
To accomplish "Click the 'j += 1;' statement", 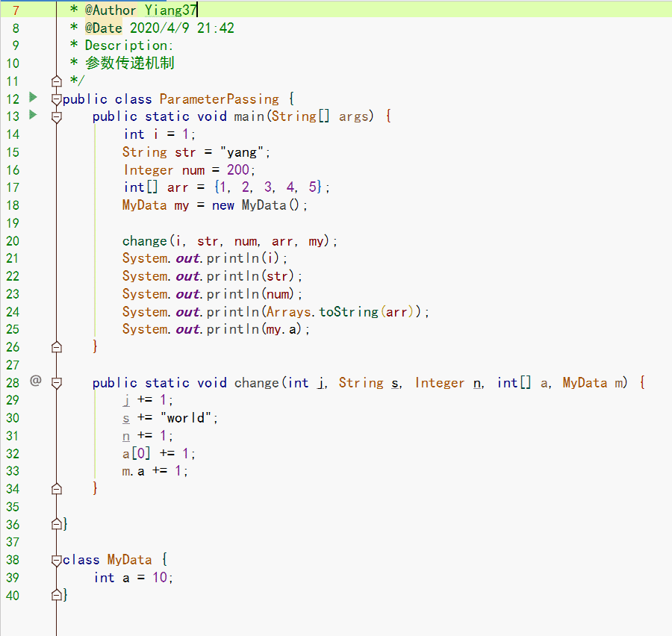I will pyautogui.click(x=148, y=400).
